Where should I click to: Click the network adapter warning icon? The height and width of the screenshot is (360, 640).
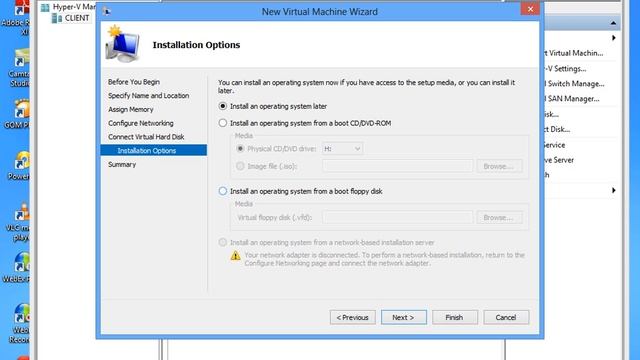236,256
